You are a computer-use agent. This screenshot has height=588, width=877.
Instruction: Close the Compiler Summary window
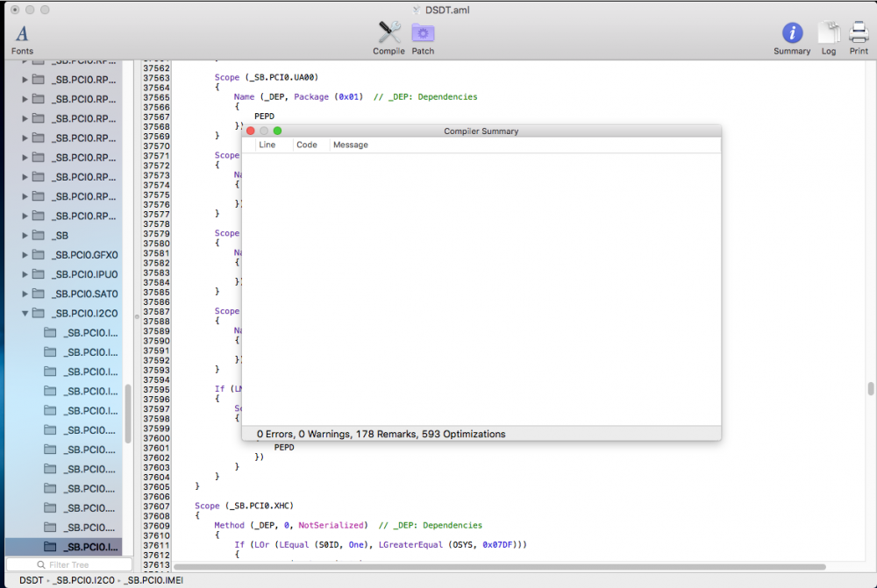251,131
